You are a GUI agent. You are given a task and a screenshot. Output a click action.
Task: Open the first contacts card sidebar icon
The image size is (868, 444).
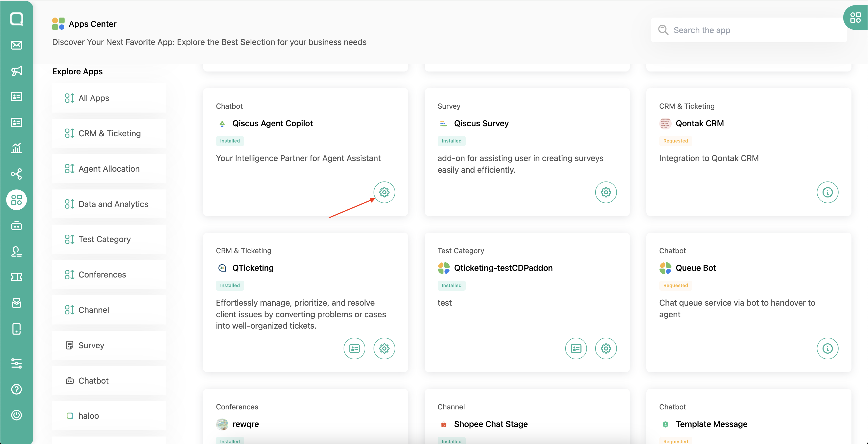click(17, 97)
